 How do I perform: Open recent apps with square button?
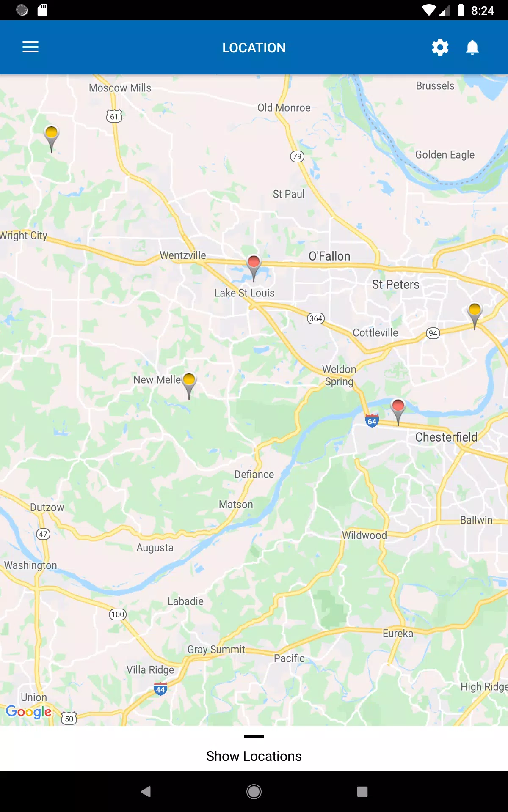click(x=362, y=792)
